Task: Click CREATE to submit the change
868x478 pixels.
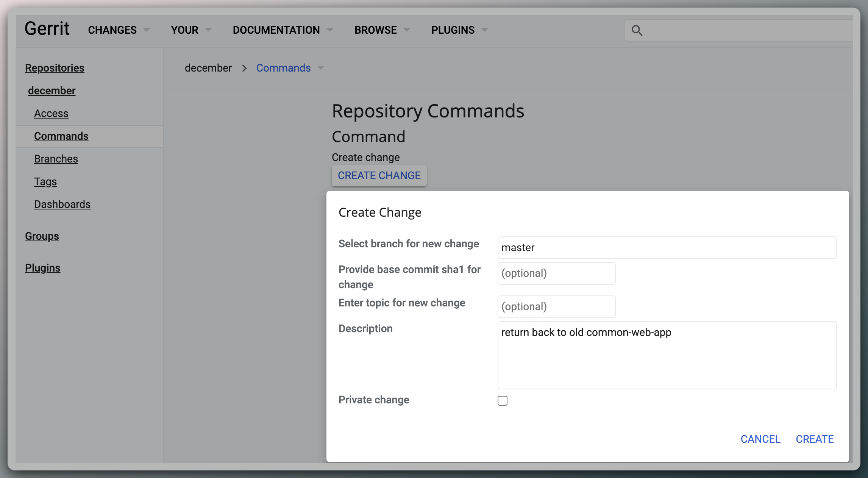Action: [815, 439]
